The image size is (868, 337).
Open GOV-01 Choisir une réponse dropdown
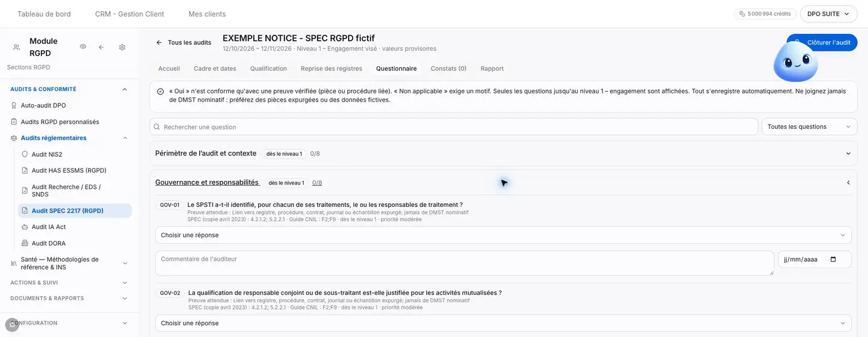[503, 235]
